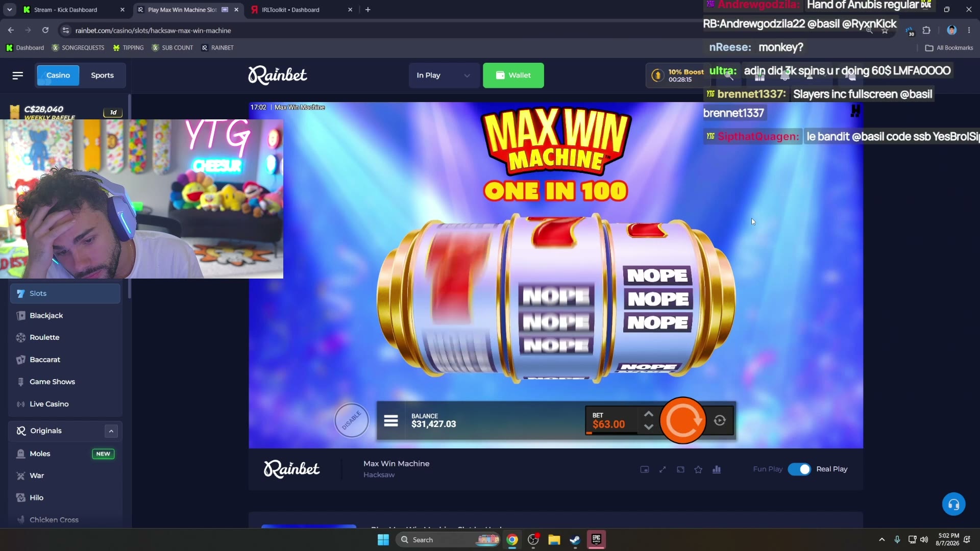Open Roulette in the sidebar
980x551 pixels.
coord(65,337)
